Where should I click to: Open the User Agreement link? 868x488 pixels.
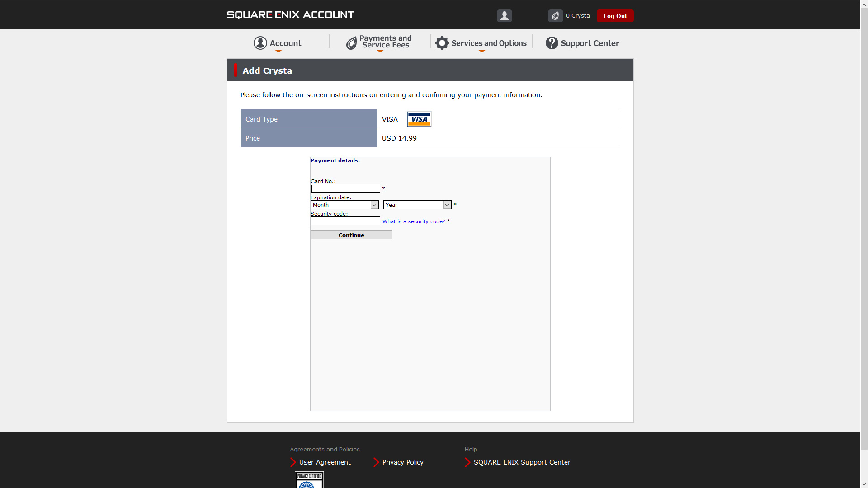click(x=325, y=462)
